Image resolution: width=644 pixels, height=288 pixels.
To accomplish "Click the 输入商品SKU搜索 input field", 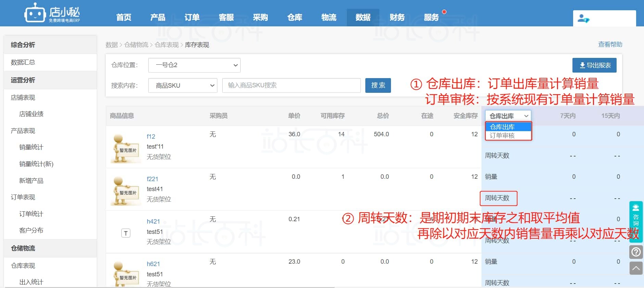I will point(291,86).
